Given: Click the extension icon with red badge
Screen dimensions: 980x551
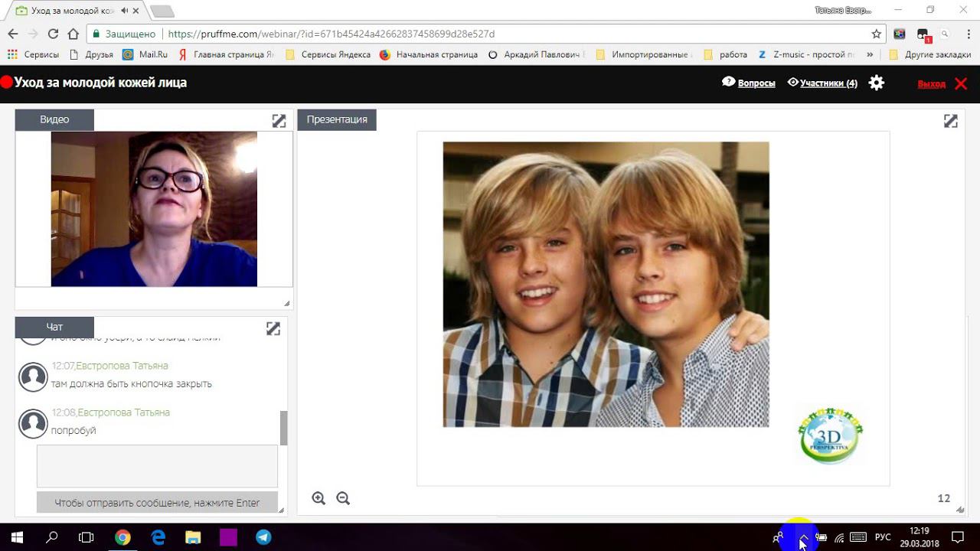Looking at the screenshot, I should [x=923, y=34].
